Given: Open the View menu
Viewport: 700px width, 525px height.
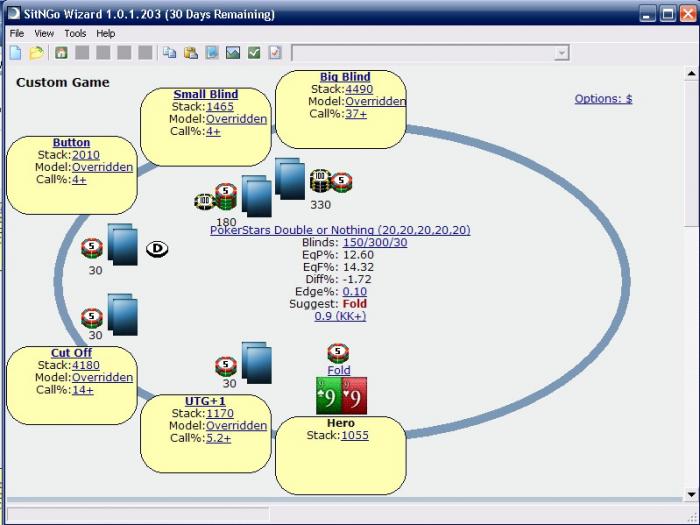Looking at the screenshot, I should 44,33.
